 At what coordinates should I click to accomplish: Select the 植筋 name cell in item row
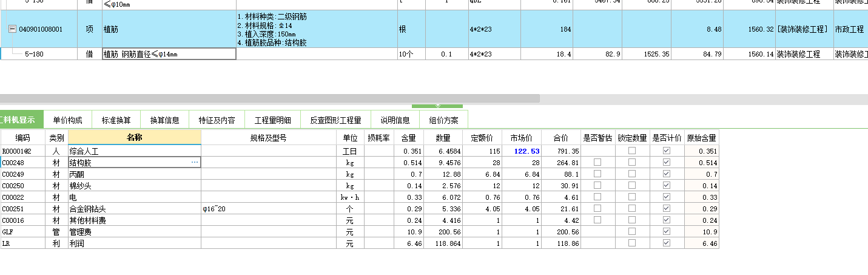click(169, 29)
